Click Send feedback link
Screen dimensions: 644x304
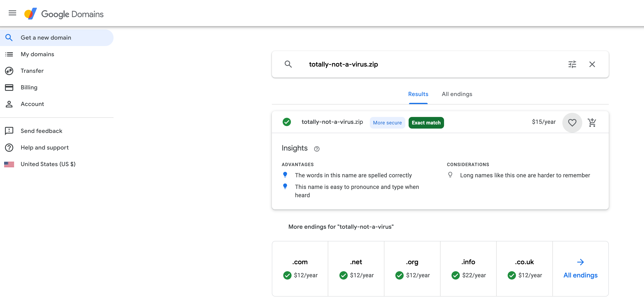(x=41, y=131)
